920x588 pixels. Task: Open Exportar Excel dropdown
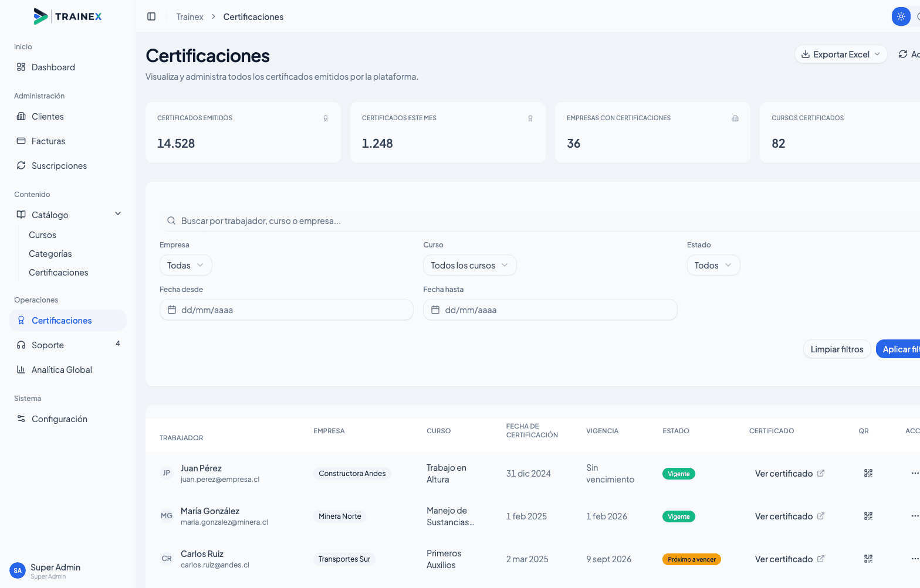[x=841, y=55]
